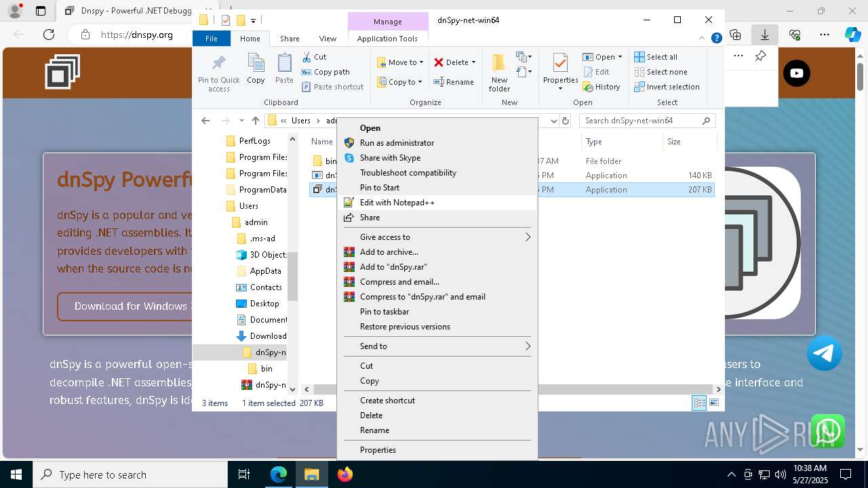Viewport: 868px width, 488px height.
Task: Click Copy path in the ribbon
Action: coord(325,72)
